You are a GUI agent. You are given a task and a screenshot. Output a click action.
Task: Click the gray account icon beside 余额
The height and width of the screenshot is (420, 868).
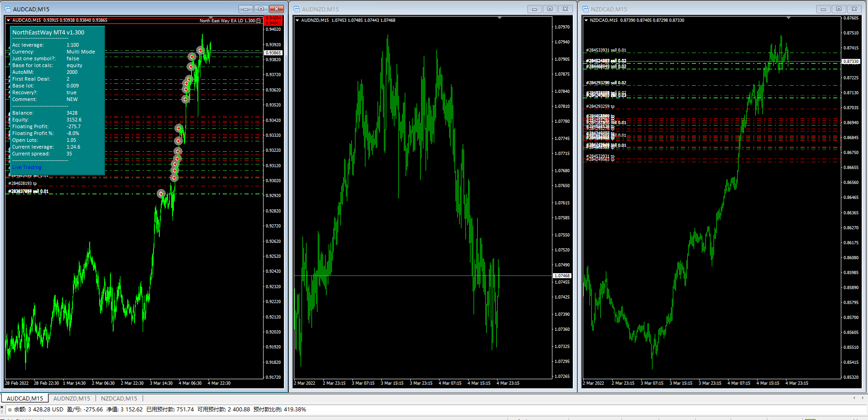[10, 410]
